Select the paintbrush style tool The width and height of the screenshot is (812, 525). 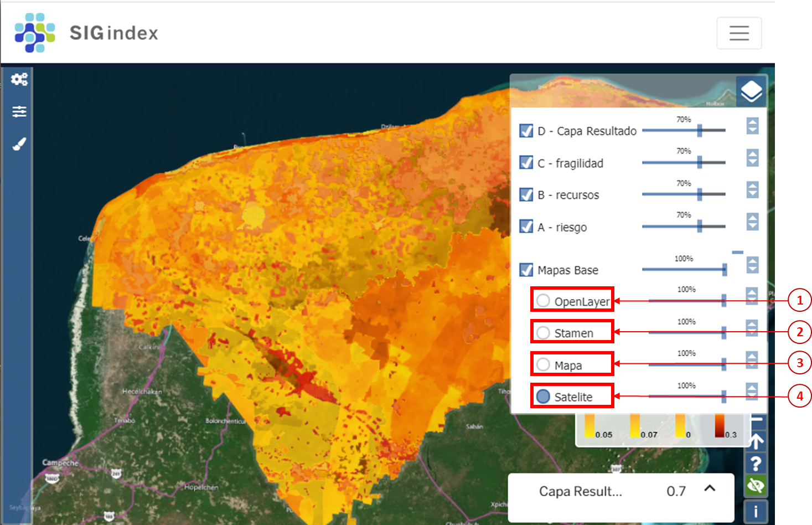click(19, 144)
